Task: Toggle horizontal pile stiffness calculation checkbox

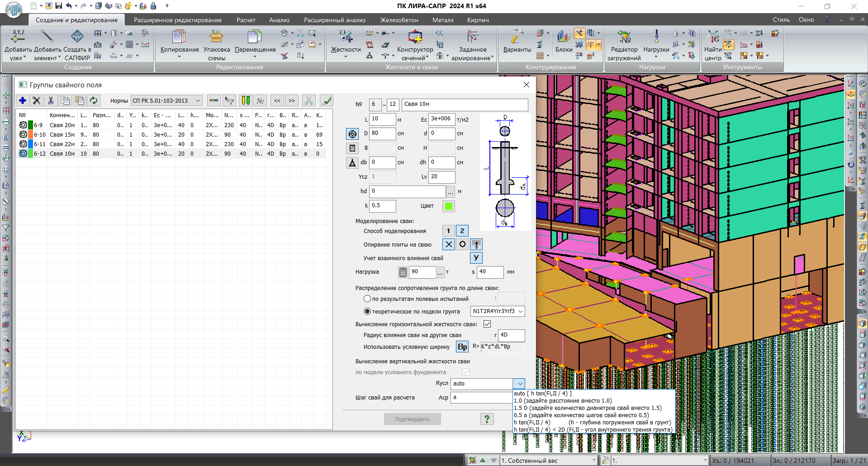Action: [x=487, y=324]
